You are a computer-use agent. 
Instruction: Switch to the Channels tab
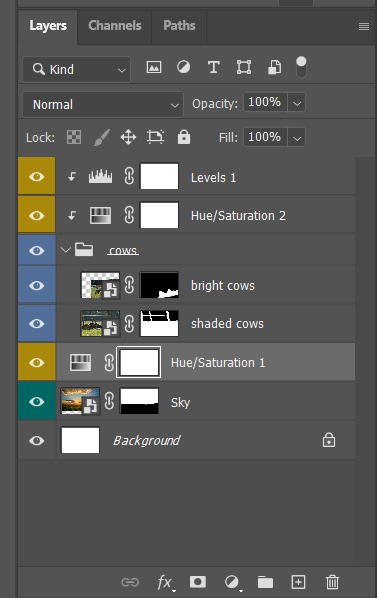(115, 26)
